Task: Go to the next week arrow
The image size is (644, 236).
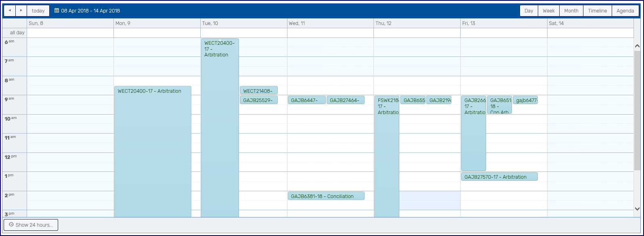Action: [21, 10]
